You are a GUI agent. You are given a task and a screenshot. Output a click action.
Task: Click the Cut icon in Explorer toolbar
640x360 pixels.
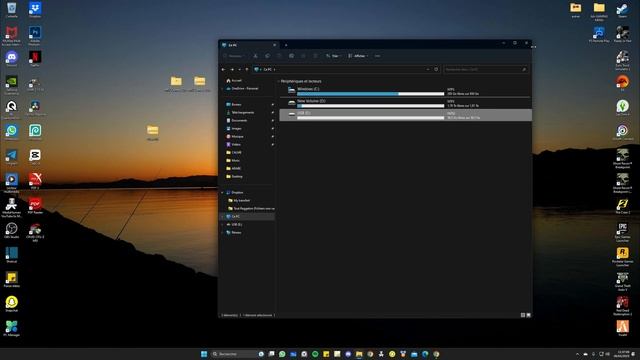pos(256,56)
